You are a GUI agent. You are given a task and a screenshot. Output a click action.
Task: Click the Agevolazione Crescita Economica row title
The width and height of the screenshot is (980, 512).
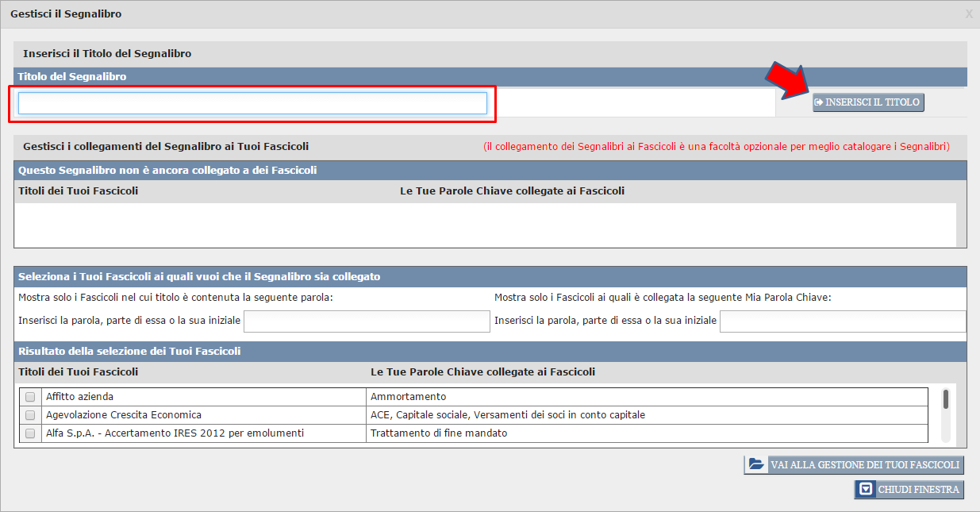124,415
